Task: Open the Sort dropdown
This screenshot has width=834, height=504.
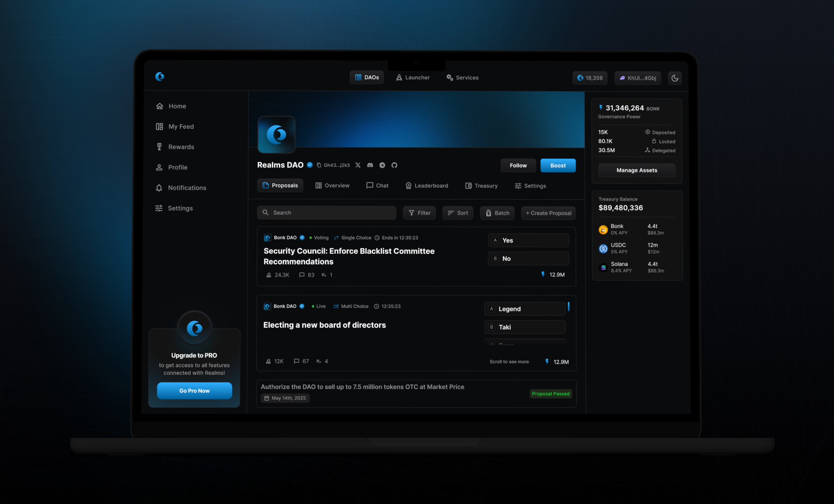Action: [x=458, y=213]
